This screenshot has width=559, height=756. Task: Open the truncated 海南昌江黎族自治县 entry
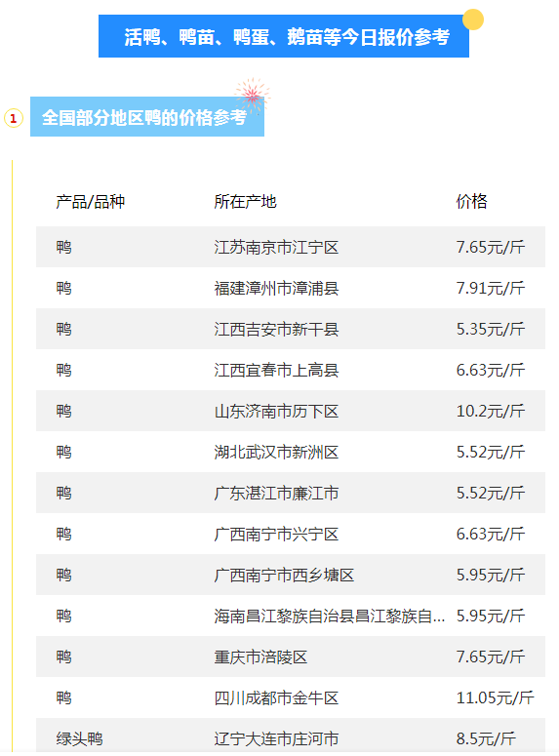click(x=330, y=617)
